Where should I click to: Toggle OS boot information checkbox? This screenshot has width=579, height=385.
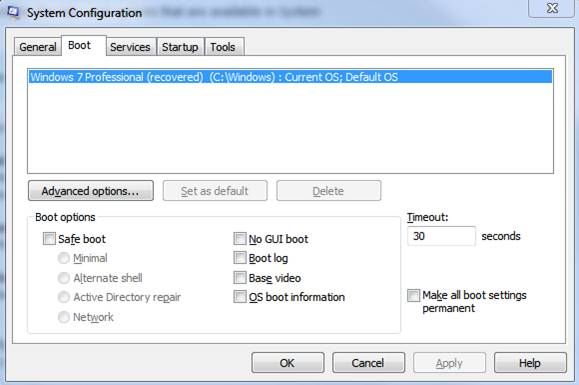(240, 296)
